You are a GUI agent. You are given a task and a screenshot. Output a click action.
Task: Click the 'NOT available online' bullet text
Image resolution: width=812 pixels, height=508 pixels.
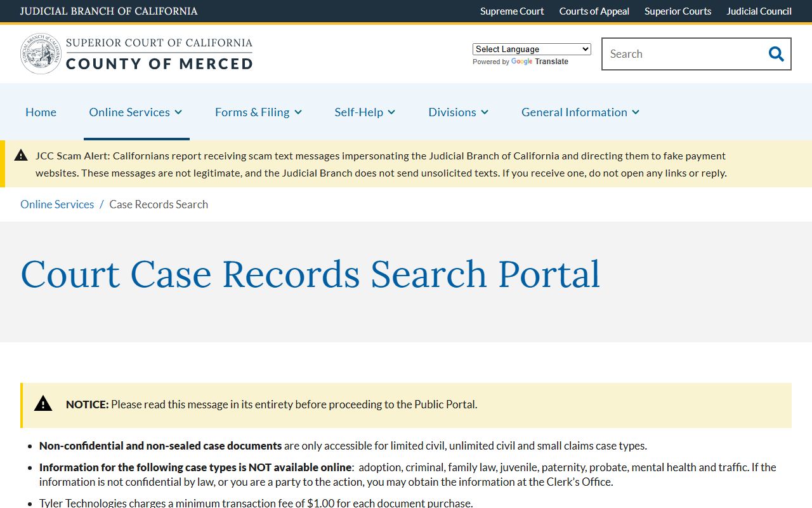408,474
